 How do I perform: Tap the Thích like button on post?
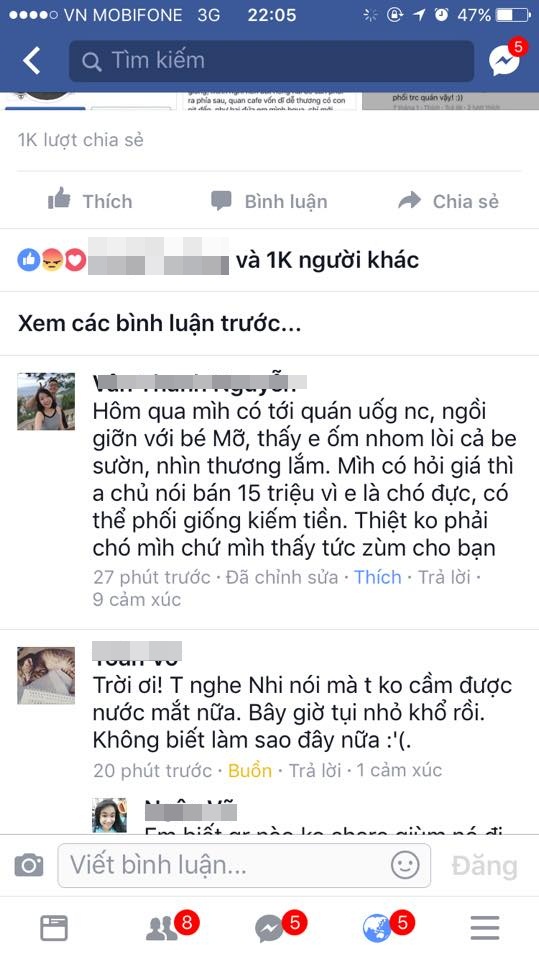point(90,201)
